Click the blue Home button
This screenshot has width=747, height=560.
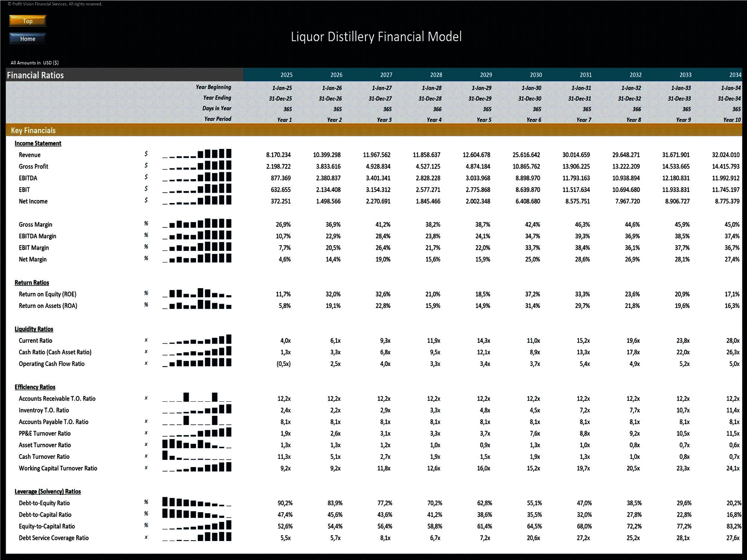(x=28, y=38)
